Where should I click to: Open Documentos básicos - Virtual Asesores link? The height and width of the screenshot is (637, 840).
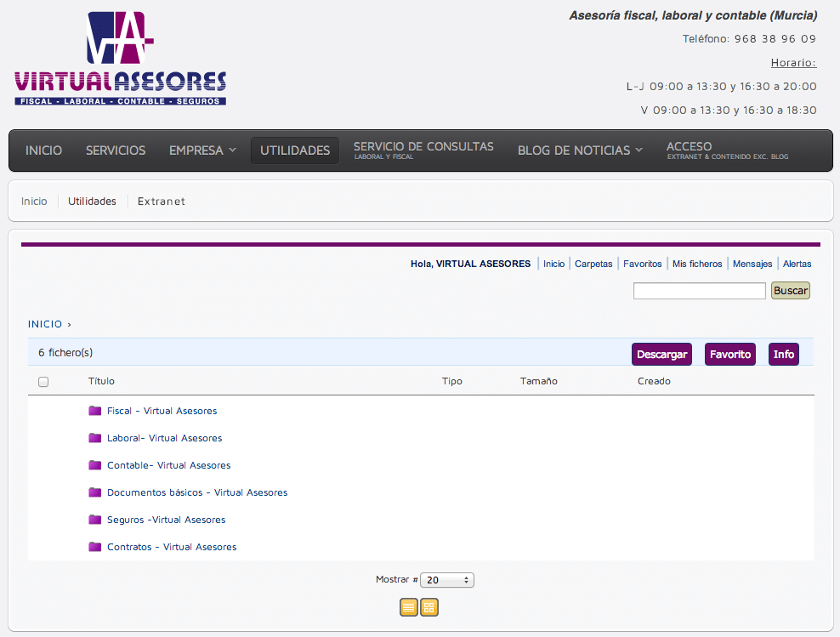(x=197, y=493)
